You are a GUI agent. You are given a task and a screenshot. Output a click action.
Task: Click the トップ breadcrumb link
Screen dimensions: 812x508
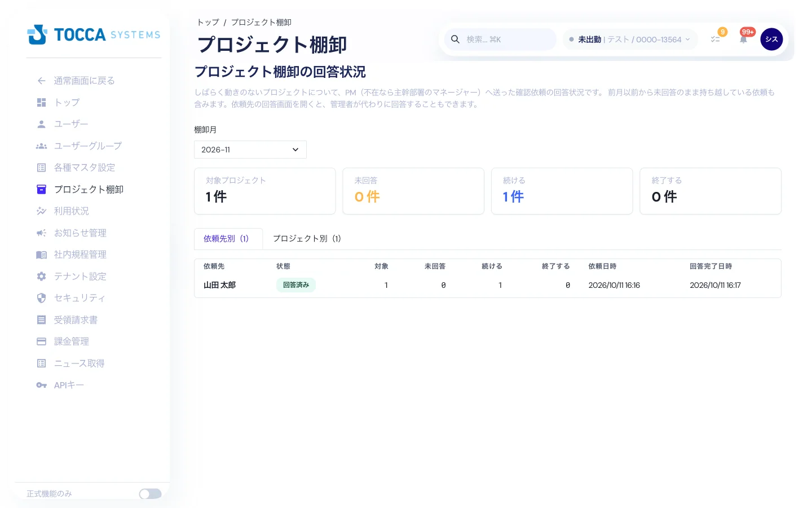coord(208,23)
